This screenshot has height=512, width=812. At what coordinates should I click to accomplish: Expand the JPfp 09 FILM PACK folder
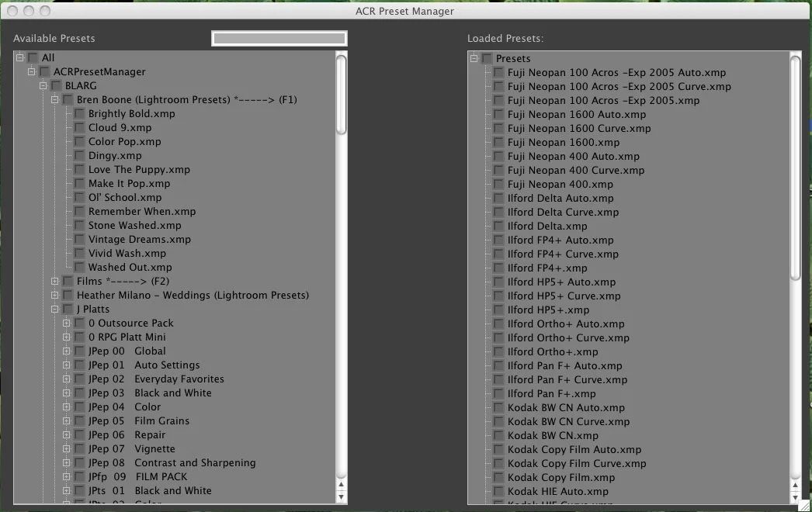tap(66, 477)
